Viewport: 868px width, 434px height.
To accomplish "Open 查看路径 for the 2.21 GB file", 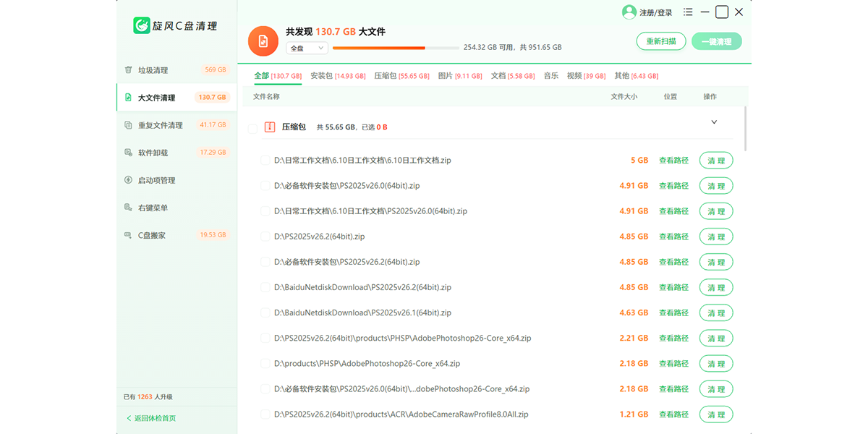I will 673,338.
